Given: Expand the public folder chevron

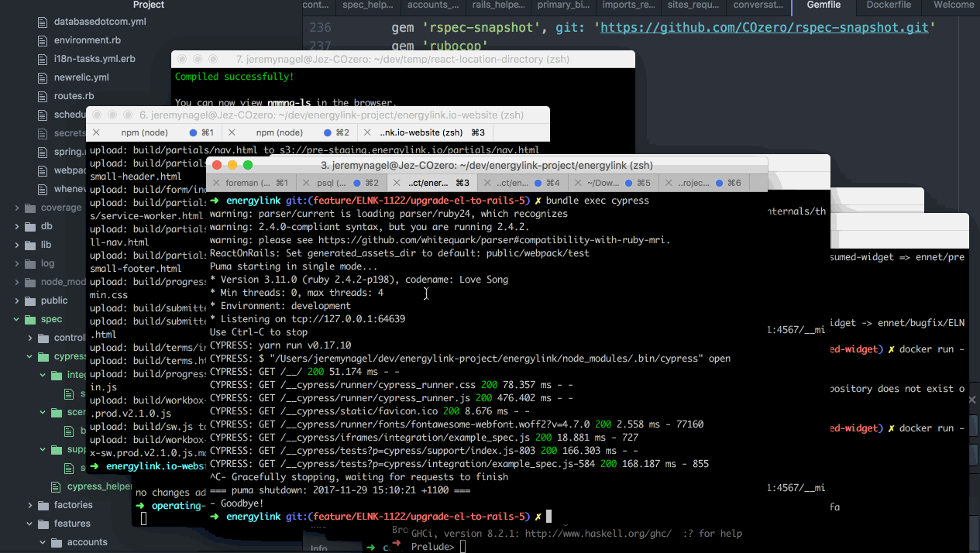Looking at the screenshot, I should [17, 301].
